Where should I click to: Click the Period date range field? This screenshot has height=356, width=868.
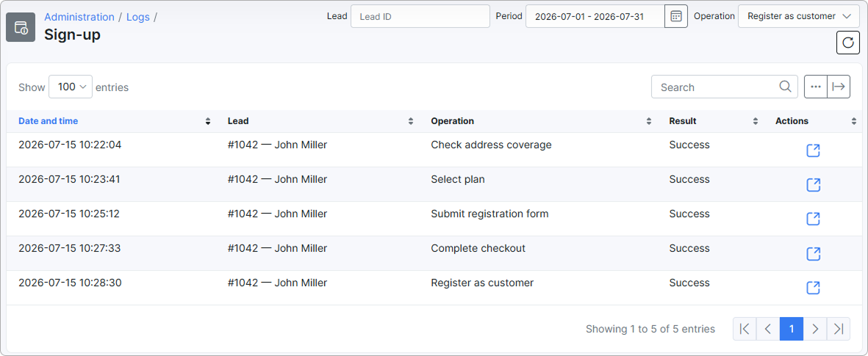(595, 16)
